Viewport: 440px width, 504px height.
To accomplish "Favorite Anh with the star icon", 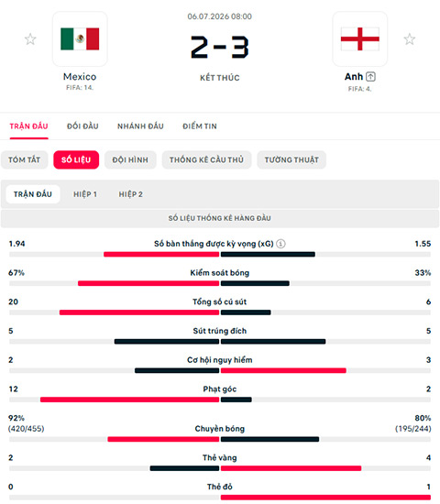I will click(410, 39).
